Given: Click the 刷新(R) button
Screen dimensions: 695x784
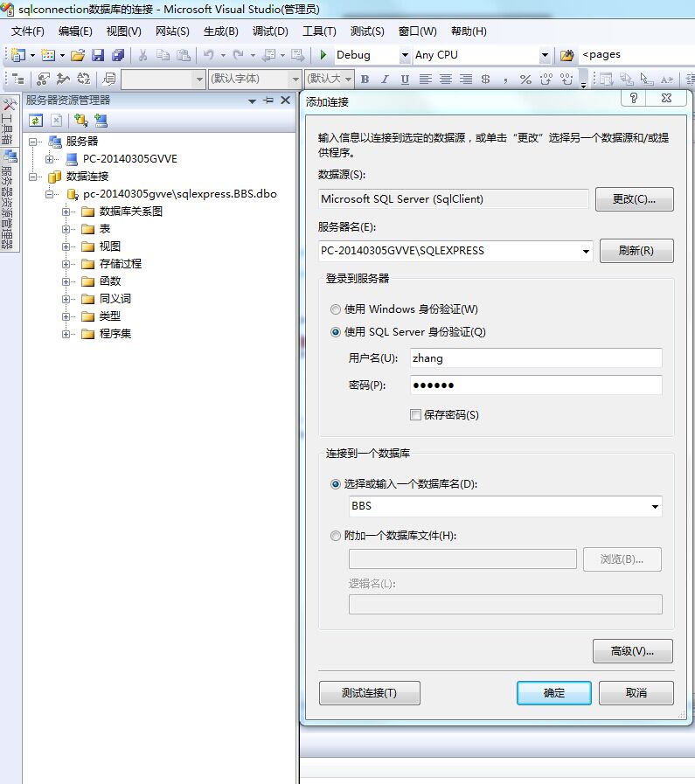Looking at the screenshot, I should point(636,251).
